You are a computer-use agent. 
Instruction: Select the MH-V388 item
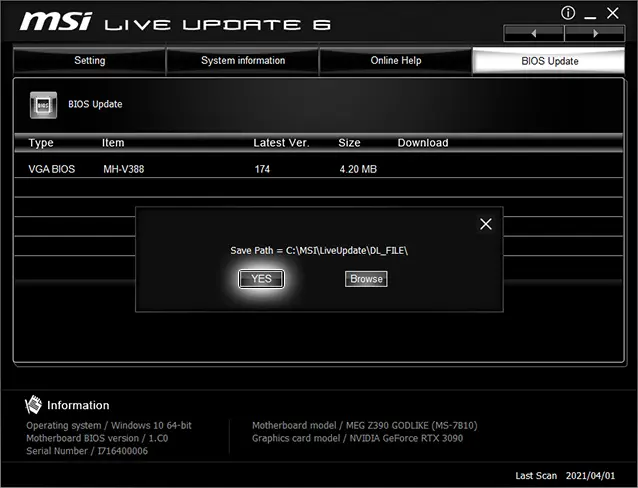(x=124, y=169)
